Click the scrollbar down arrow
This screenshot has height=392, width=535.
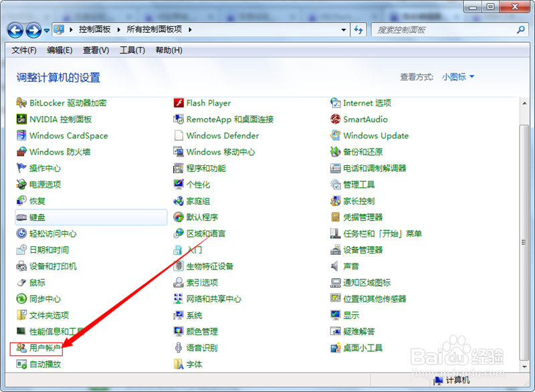(x=524, y=367)
